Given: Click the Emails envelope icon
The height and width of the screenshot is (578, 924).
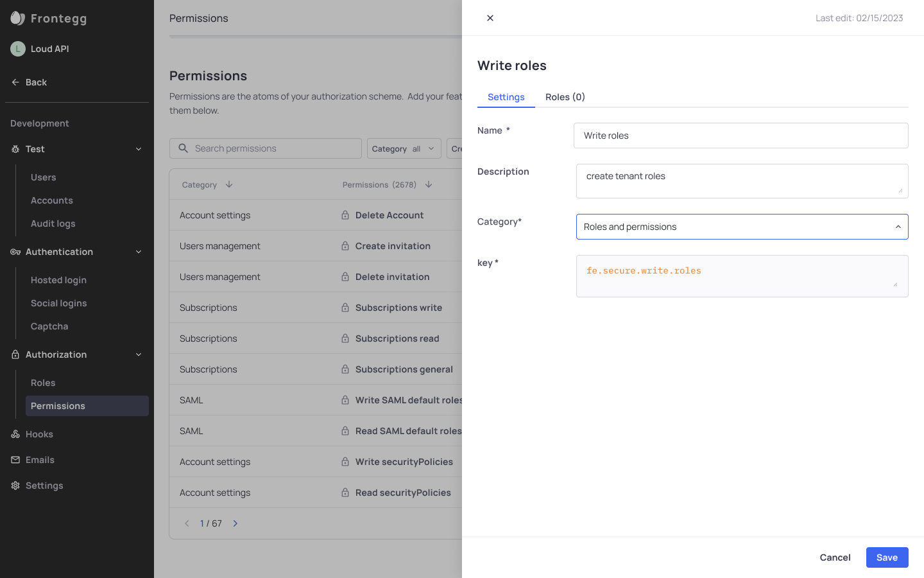Looking at the screenshot, I should tap(15, 460).
